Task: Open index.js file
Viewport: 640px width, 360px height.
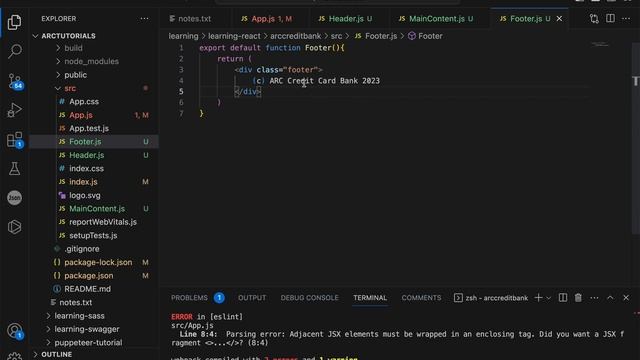Action: [x=83, y=182]
